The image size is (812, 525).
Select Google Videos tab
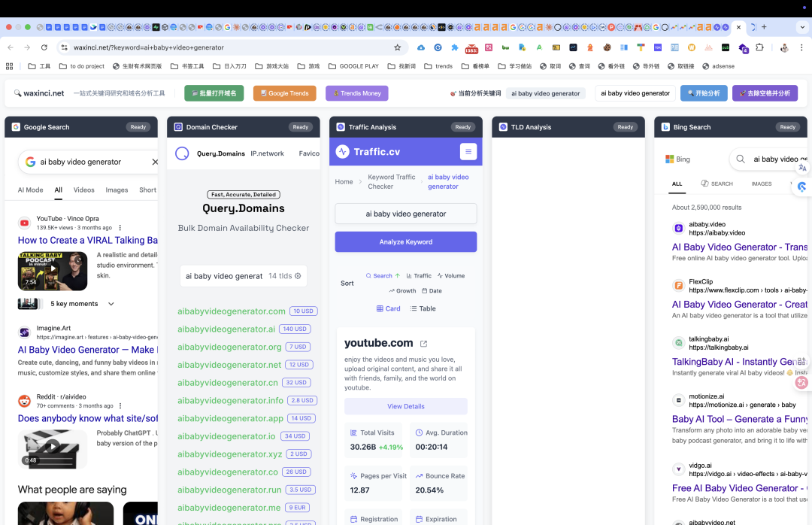(x=84, y=190)
